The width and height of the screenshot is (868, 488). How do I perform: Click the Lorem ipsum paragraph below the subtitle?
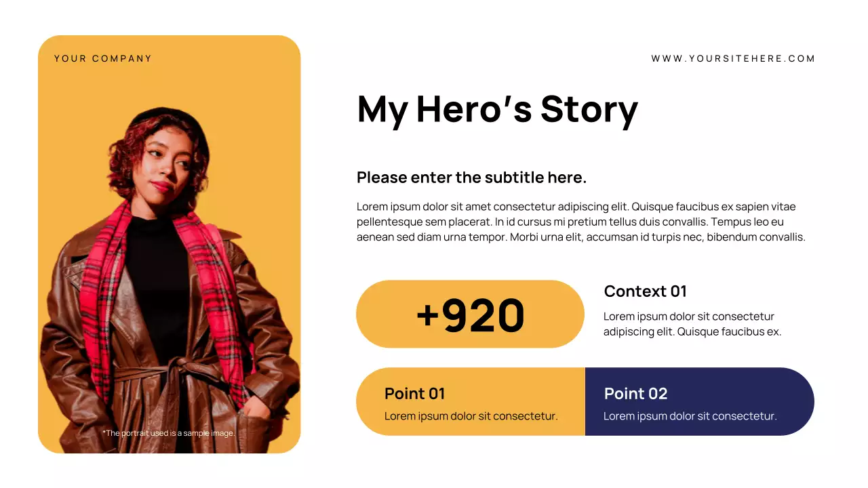click(x=580, y=222)
